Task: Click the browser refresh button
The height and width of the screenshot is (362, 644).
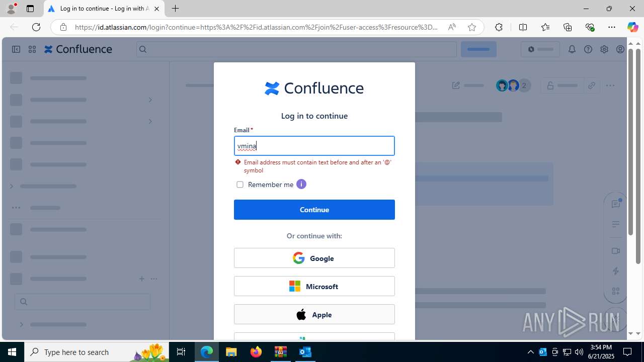Action: (x=36, y=27)
